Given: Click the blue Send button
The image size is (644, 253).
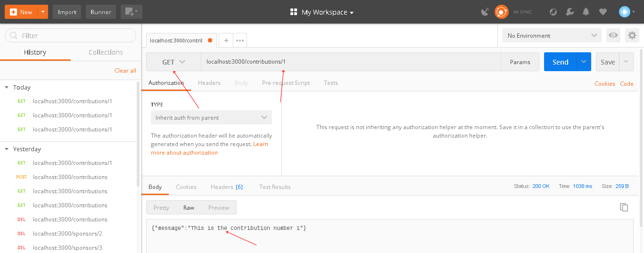Looking at the screenshot, I should pos(561,62).
